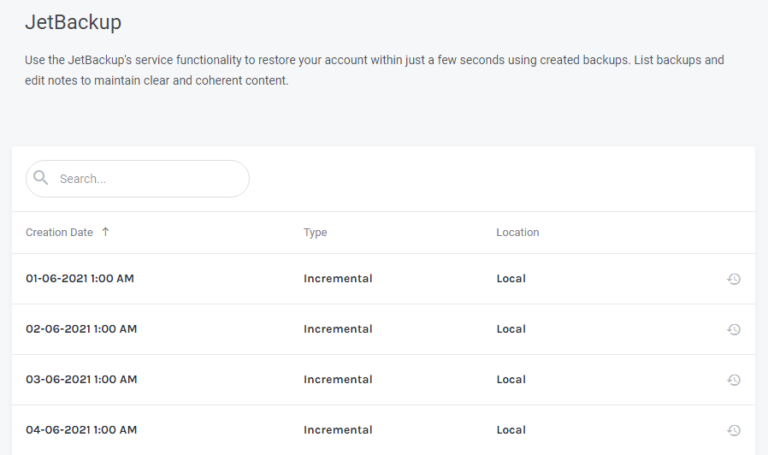This screenshot has height=455, width=768.
Task: Sort by Creation Date column header
Action: point(59,232)
